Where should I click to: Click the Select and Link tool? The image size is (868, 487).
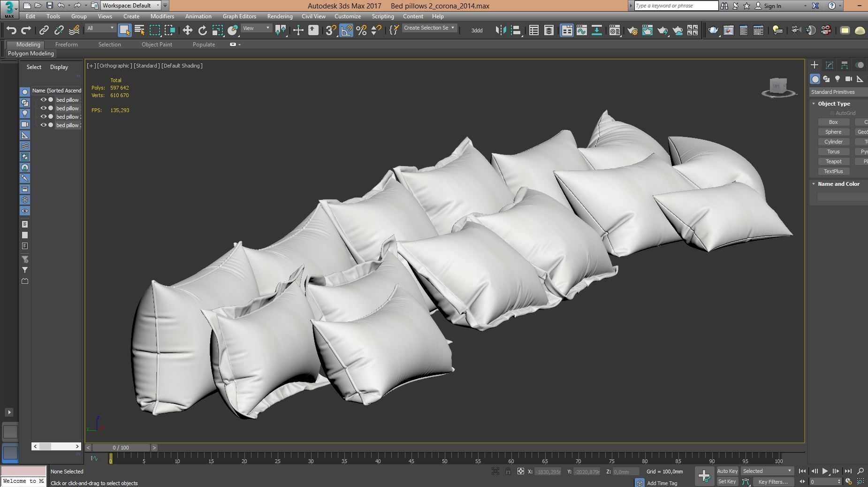44,30
